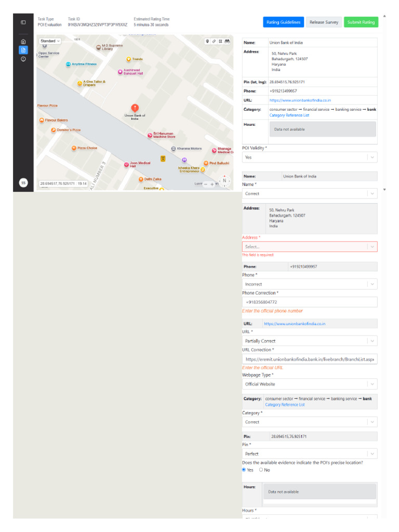Select No for precise location evidence

point(261,470)
